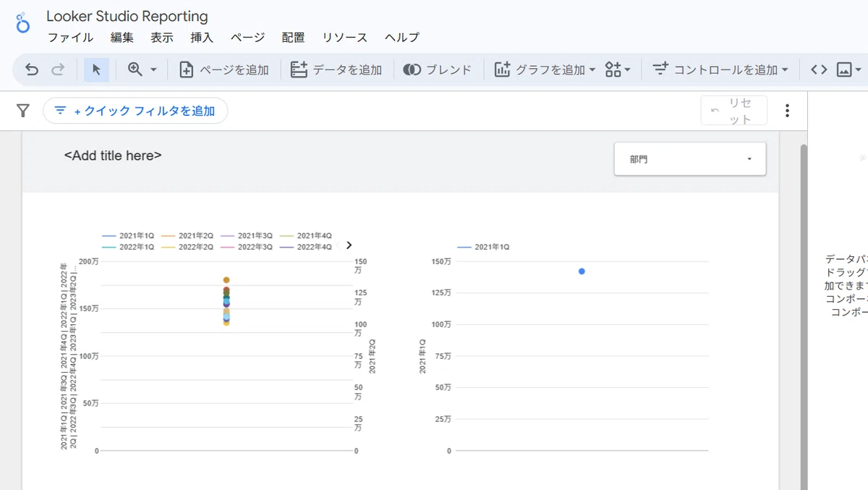
Task: Click the リセット reset button
Action: (734, 111)
